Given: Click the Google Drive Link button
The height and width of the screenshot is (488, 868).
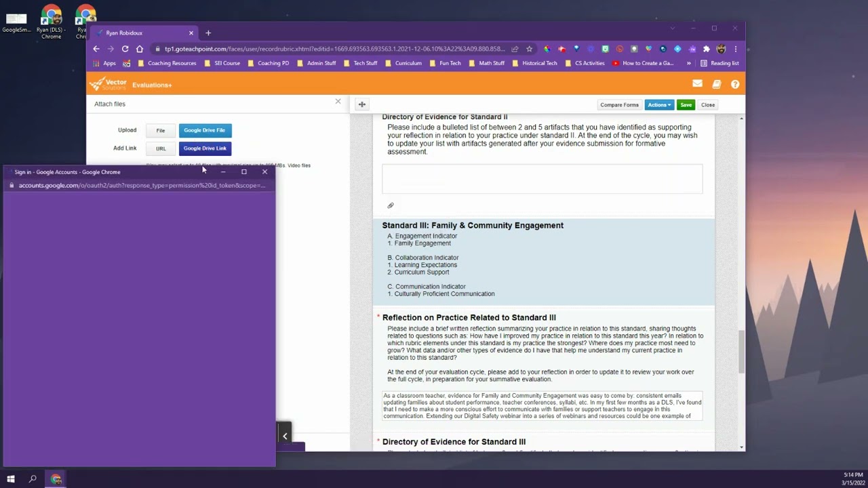Looking at the screenshot, I should tap(205, 148).
